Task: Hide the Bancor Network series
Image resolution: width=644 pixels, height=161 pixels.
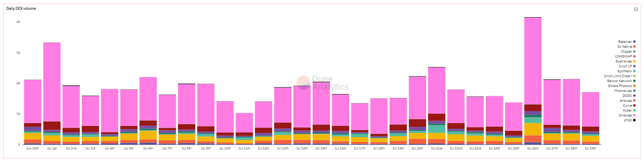Action: [619, 81]
